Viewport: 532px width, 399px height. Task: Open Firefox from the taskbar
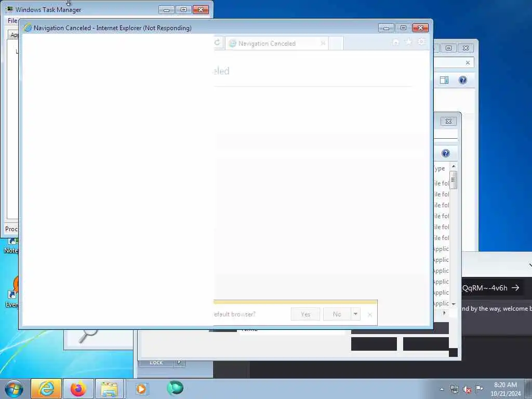(78, 389)
